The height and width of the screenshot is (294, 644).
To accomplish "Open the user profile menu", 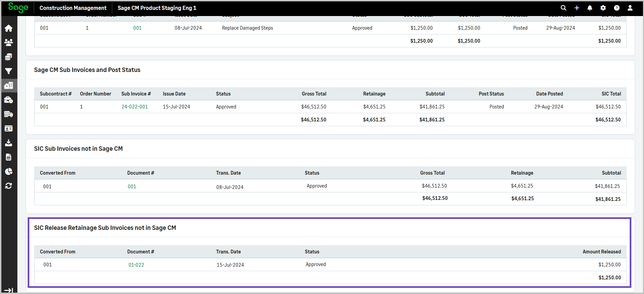I will 630,8.
